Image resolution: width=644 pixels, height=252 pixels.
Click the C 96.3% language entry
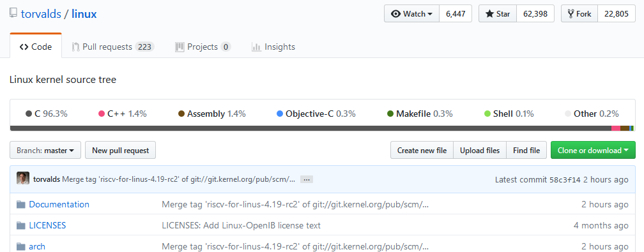(x=47, y=114)
